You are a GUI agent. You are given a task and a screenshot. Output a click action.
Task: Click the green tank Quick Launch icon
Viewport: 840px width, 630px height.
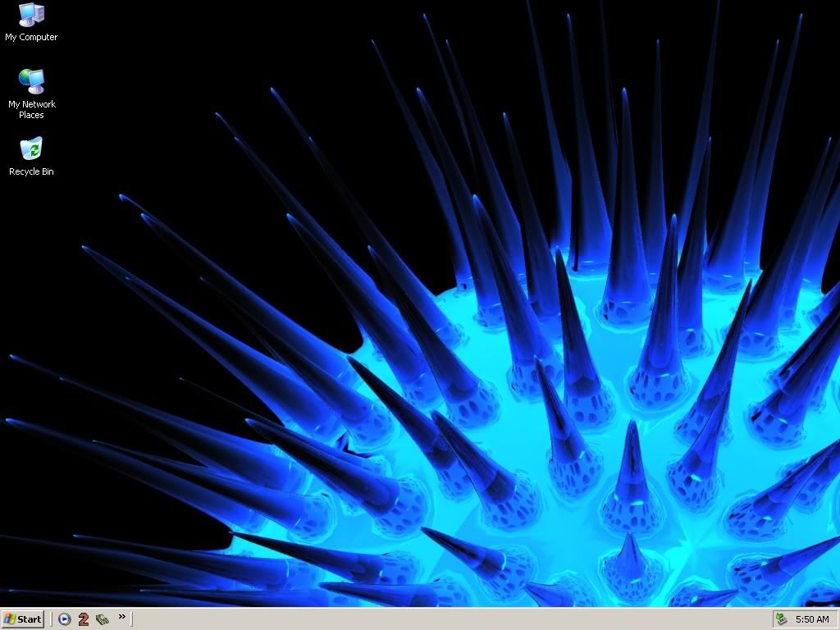[x=102, y=619]
